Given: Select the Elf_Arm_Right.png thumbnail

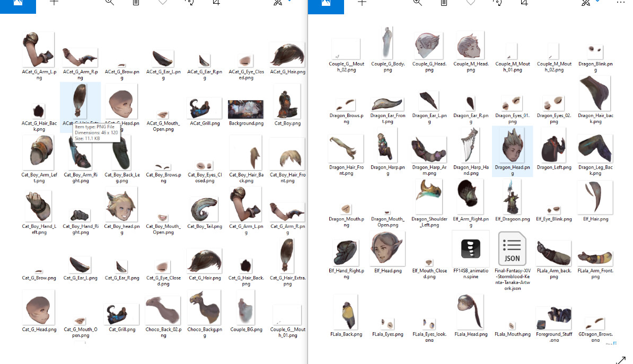Looking at the screenshot, I should 470,197.
